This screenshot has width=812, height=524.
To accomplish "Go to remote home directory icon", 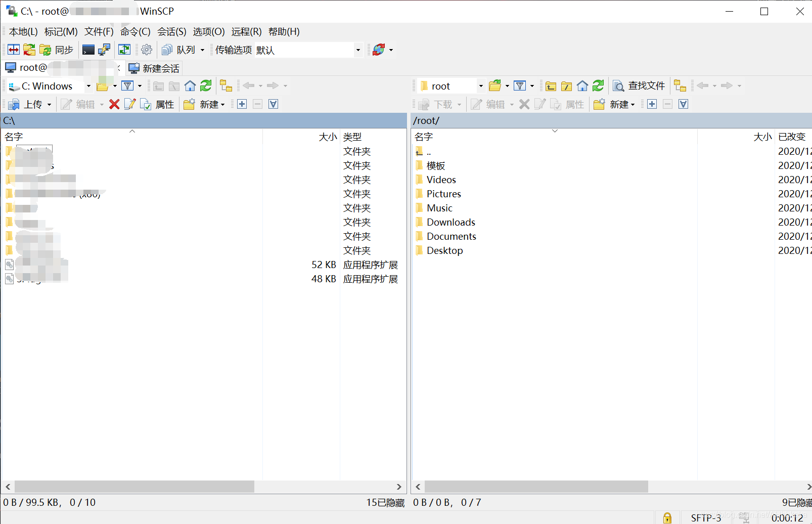I will point(582,86).
